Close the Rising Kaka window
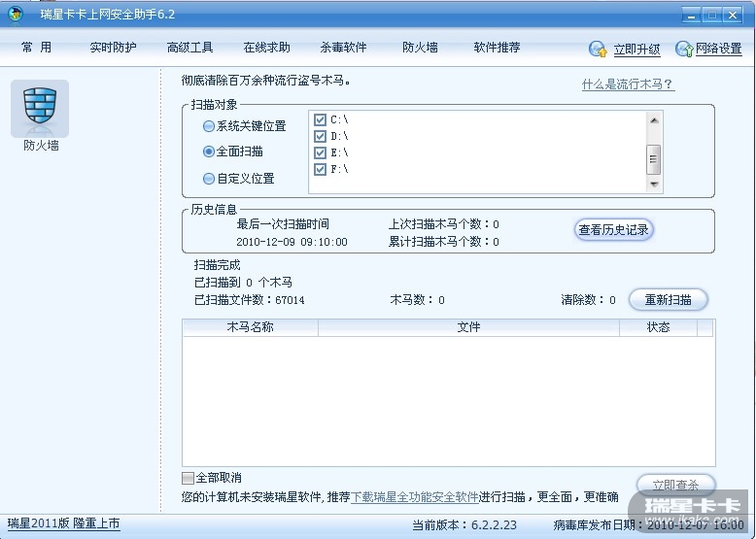Image resolution: width=756 pixels, height=539 pixels. click(733, 15)
